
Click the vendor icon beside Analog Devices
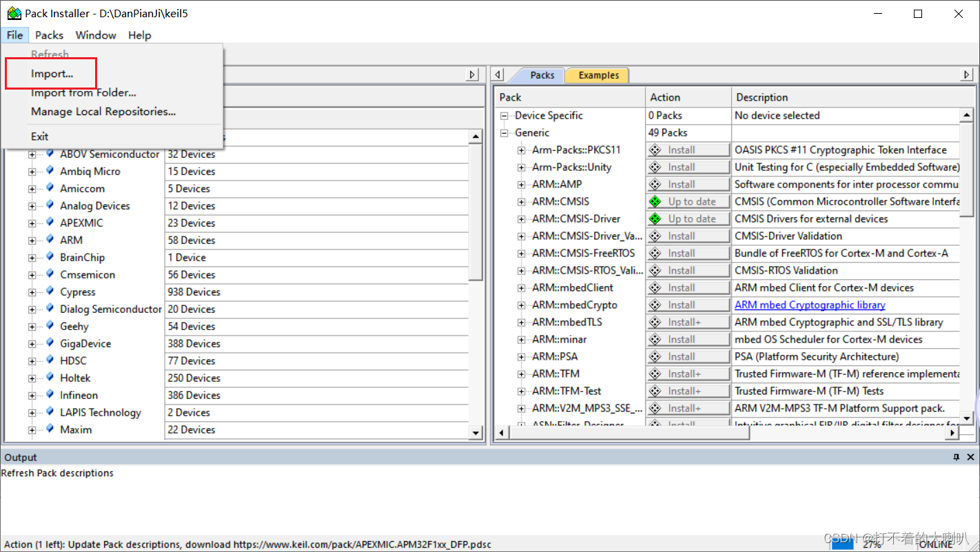click(x=50, y=205)
